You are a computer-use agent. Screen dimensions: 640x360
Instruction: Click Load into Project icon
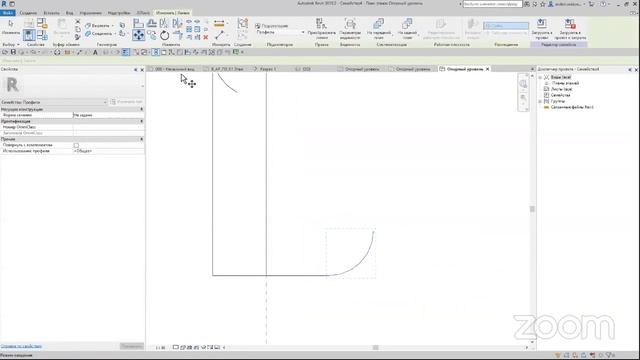pyautogui.click(x=542, y=28)
